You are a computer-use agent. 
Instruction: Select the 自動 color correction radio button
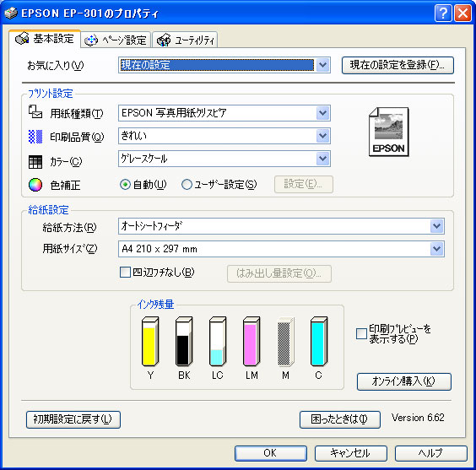(125, 185)
